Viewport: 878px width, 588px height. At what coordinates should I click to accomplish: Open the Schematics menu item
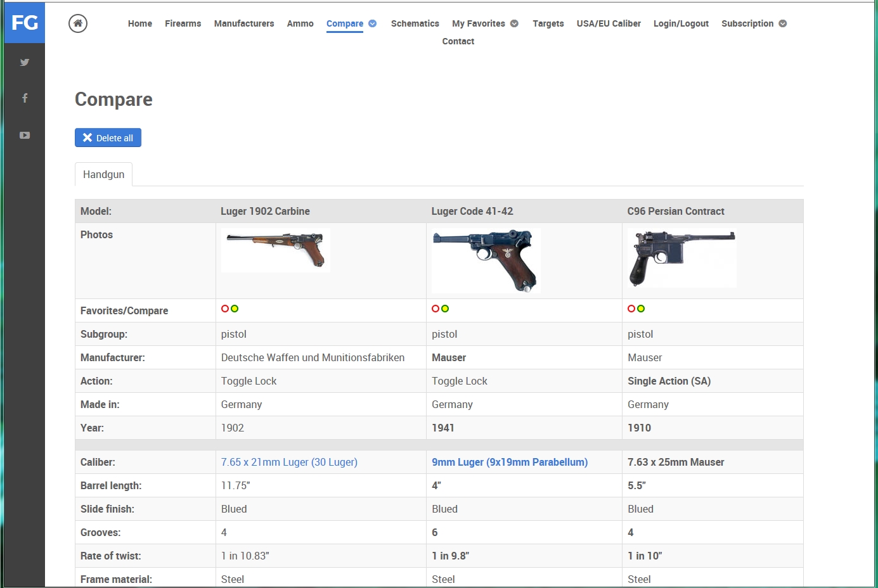coord(415,23)
